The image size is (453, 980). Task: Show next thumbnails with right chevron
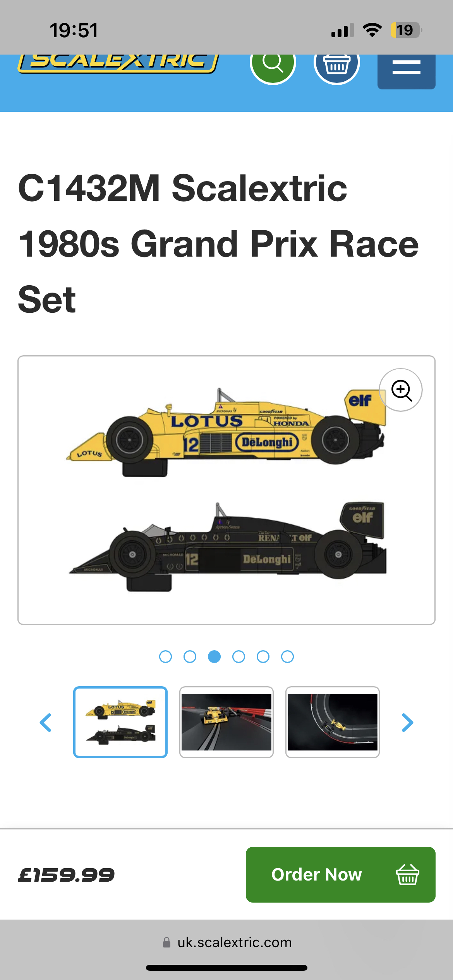pos(407,723)
